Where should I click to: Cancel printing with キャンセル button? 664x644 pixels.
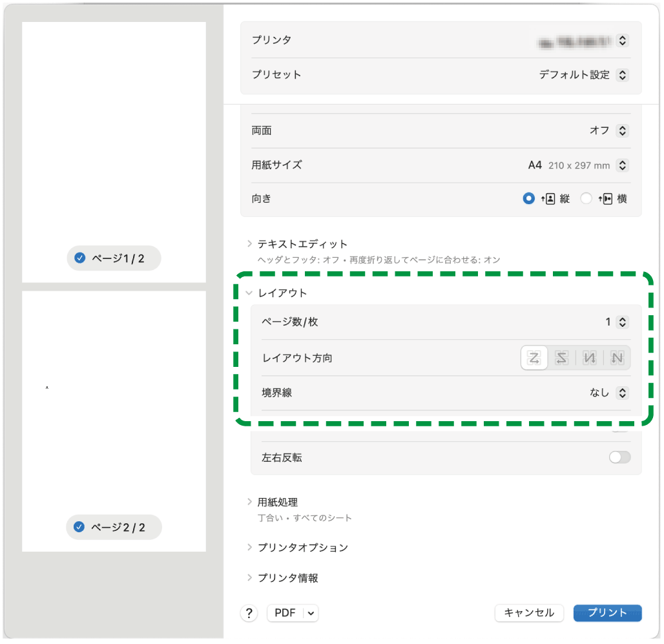(529, 613)
